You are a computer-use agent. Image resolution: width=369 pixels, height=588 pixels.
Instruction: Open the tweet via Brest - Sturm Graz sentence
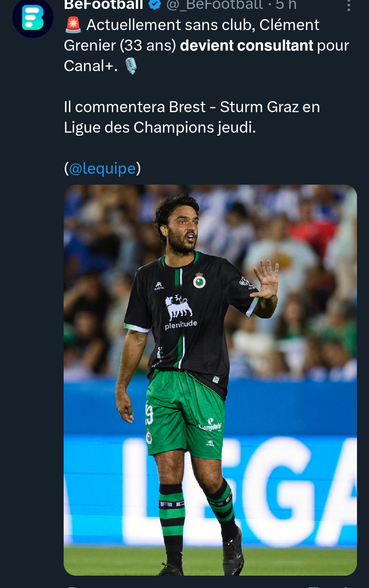click(x=192, y=107)
